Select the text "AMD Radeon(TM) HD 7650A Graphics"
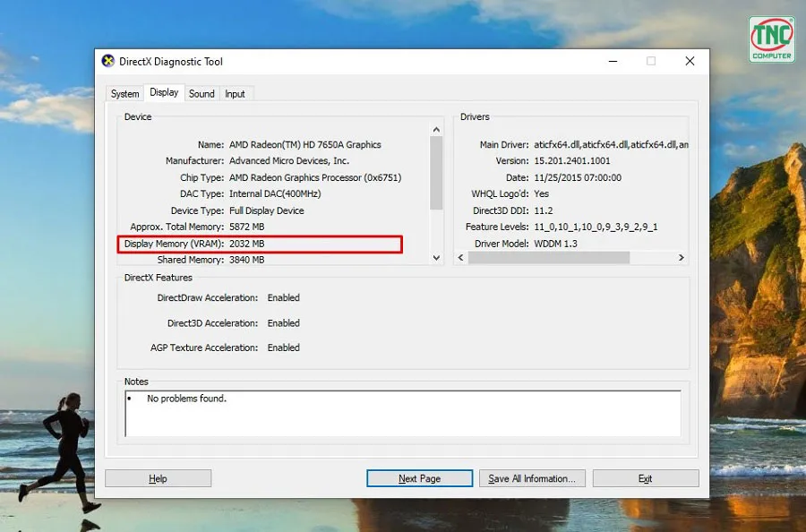 coord(305,144)
